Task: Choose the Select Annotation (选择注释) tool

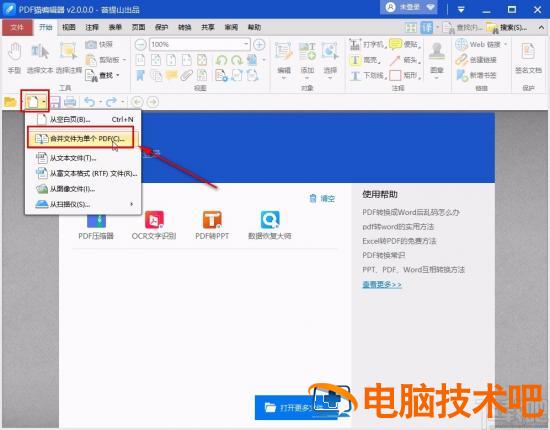Action: [x=69, y=58]
